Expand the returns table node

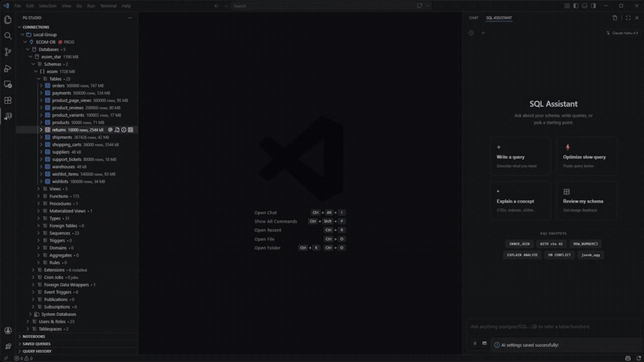point(41,130)
